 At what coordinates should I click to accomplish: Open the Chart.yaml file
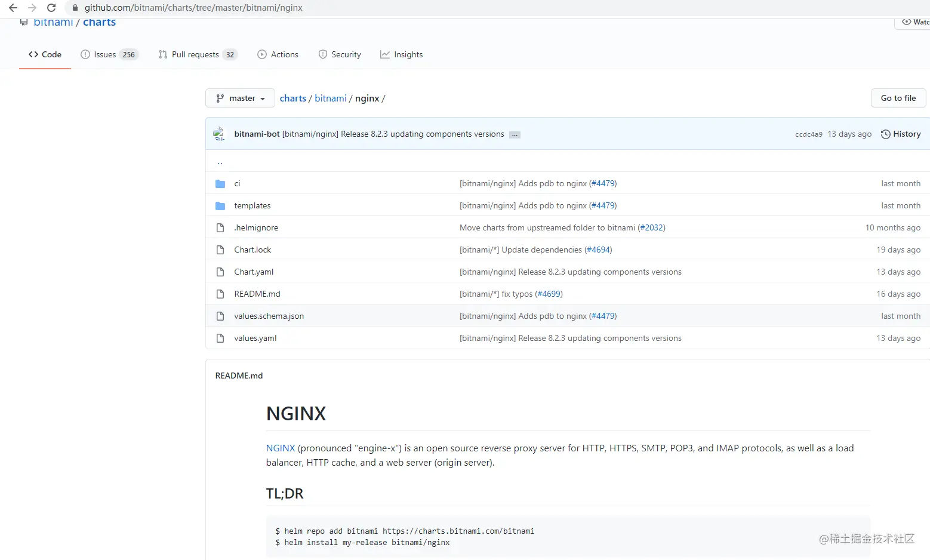click(254, 272)
